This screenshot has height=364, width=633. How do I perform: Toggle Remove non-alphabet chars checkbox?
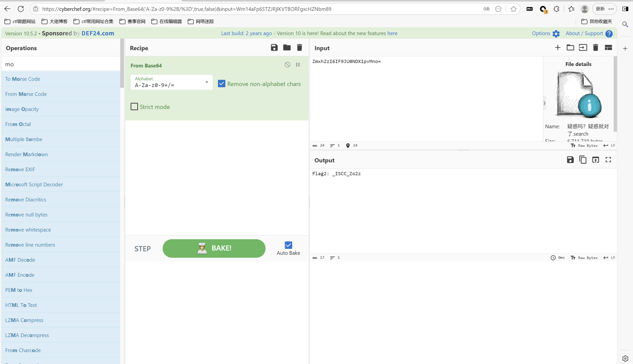pyautogui.click(x=221, y=84)
